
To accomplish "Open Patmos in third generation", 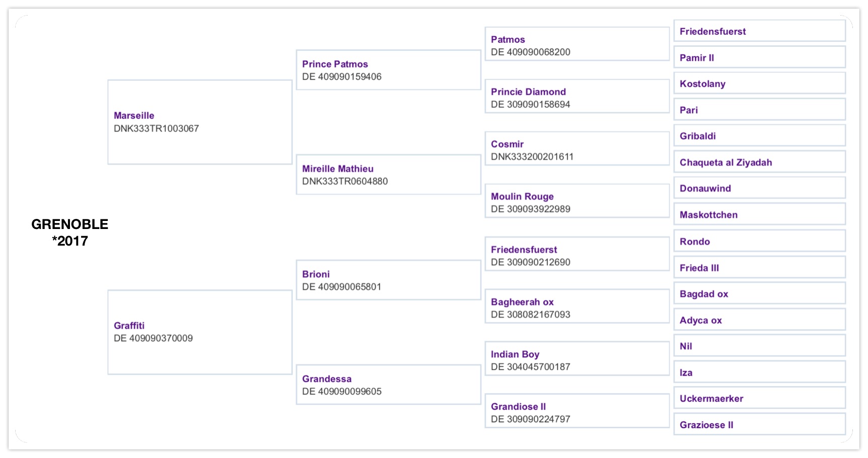I will click(508, 40).
